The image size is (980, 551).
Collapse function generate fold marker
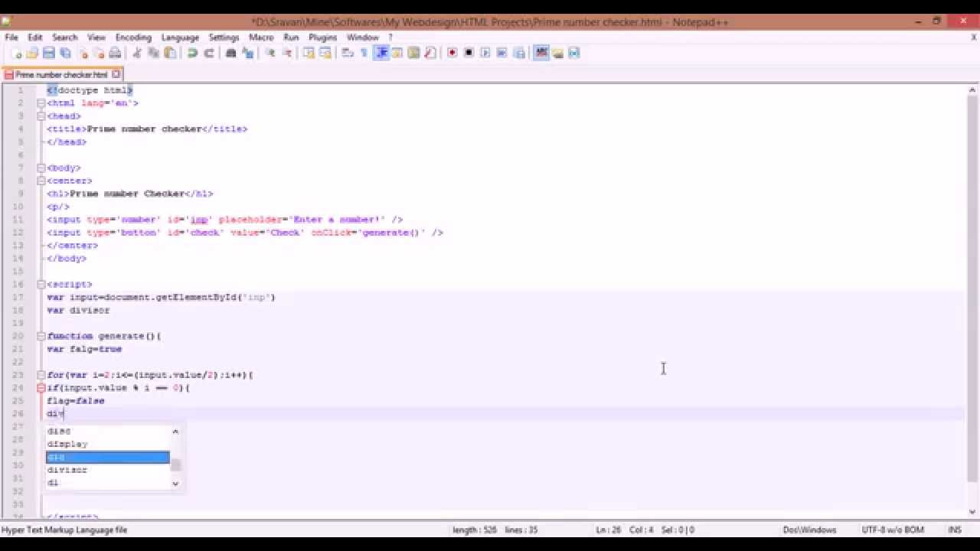point(41,336)
